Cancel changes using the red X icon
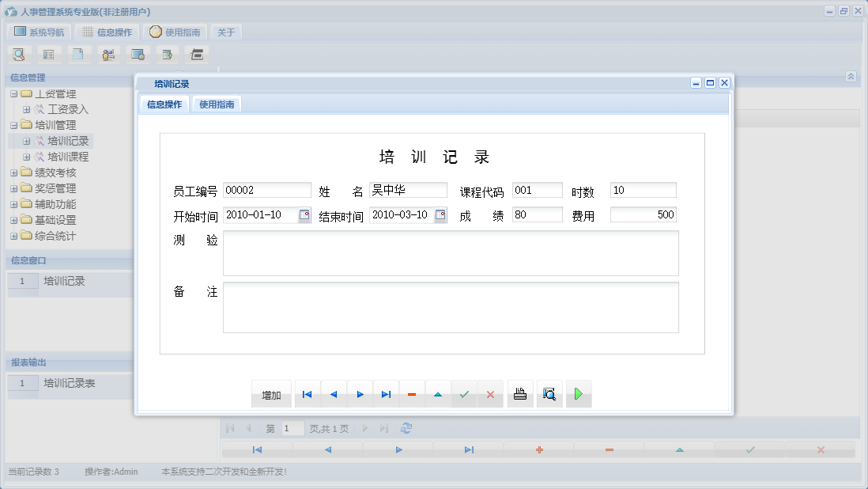This screenshot has width=868, height=489. click(x=490, y=393)
